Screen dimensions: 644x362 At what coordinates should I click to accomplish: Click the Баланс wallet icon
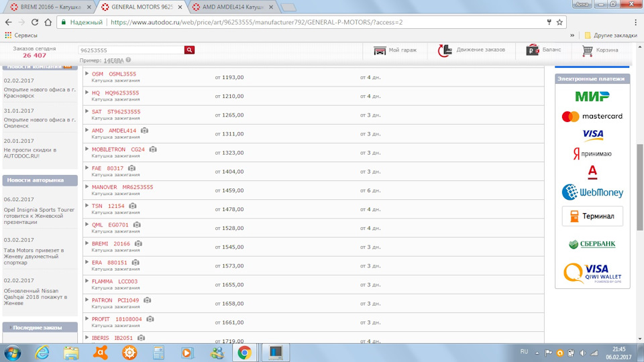pos(532,50)
